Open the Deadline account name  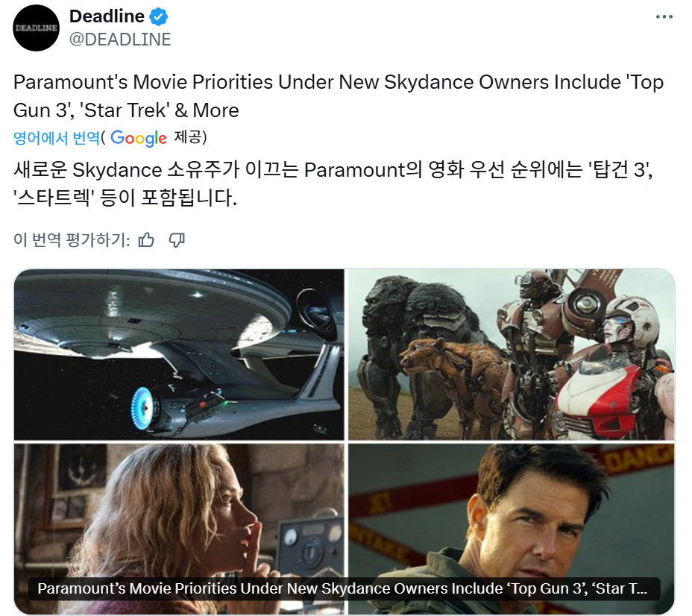pyautogui.click(x=107, y=16)
